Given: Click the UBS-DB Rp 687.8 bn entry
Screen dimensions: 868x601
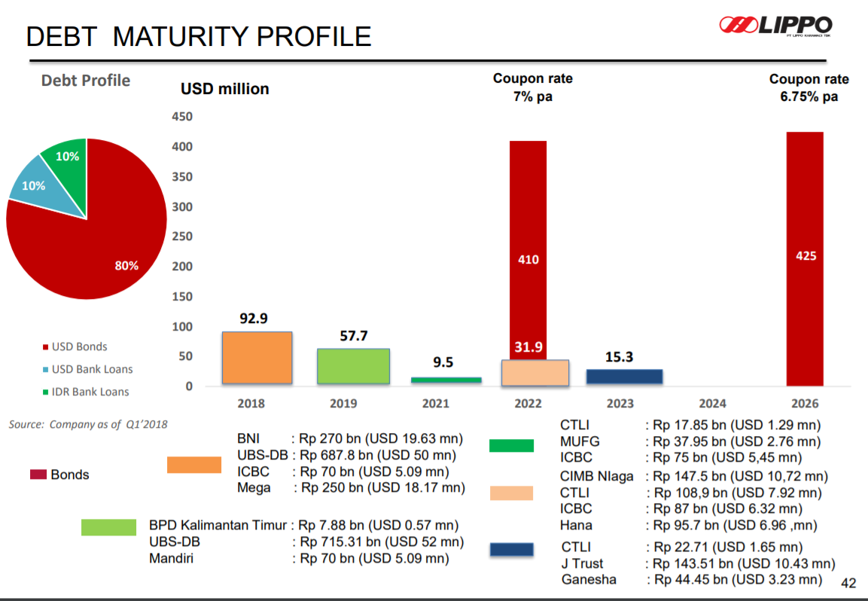Looking at the screenshot, I should pos(347,456).
